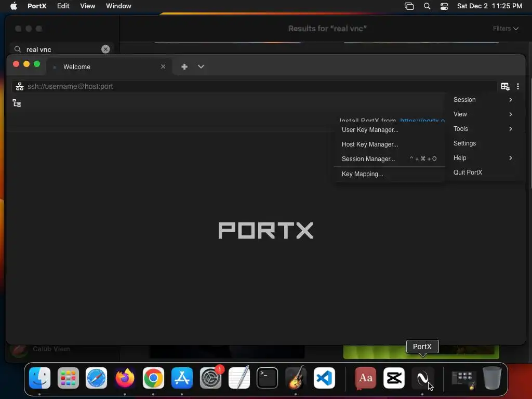Viewport: 532px width, 399px height.
Task: Open System Settings from the Dock
Action: (x=210, y=378)
